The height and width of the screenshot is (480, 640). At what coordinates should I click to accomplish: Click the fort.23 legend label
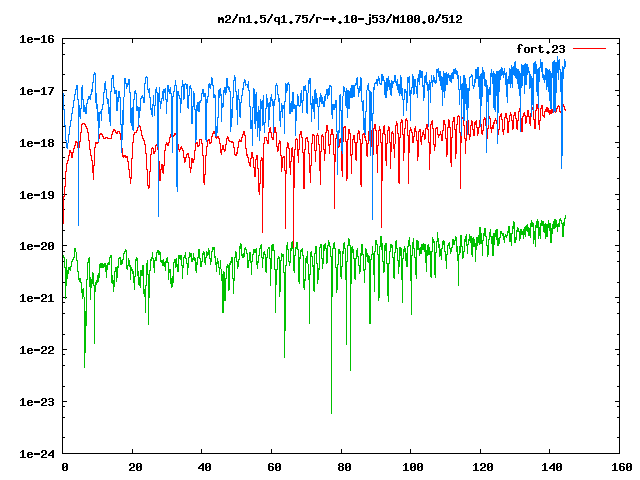tap(541, 49)
